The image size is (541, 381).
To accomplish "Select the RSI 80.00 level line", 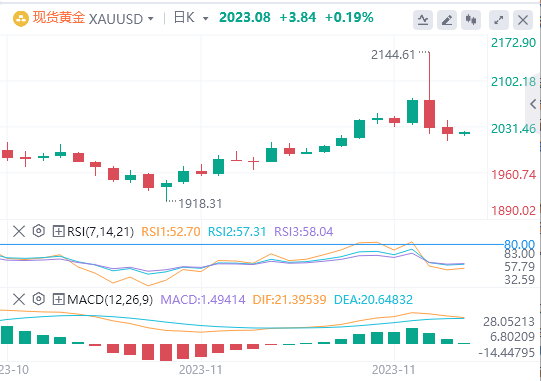I will point(252,245).
